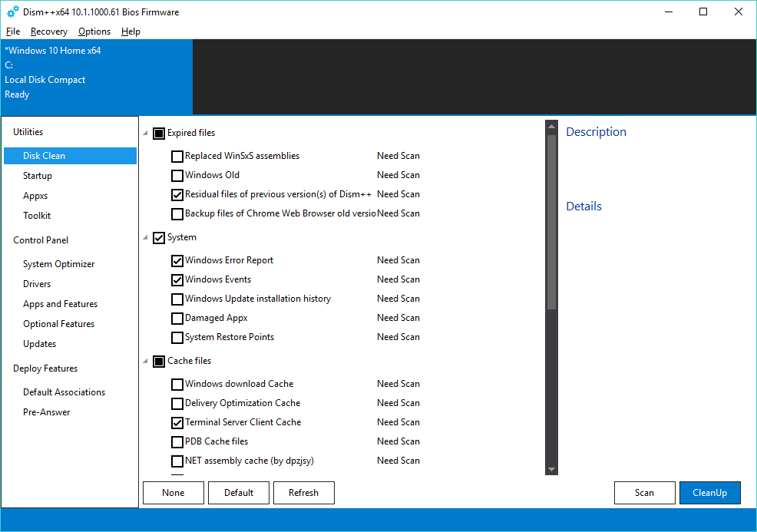Open the File menu
The height and width of the screenshot is (532, 757).
click(13, 31)
